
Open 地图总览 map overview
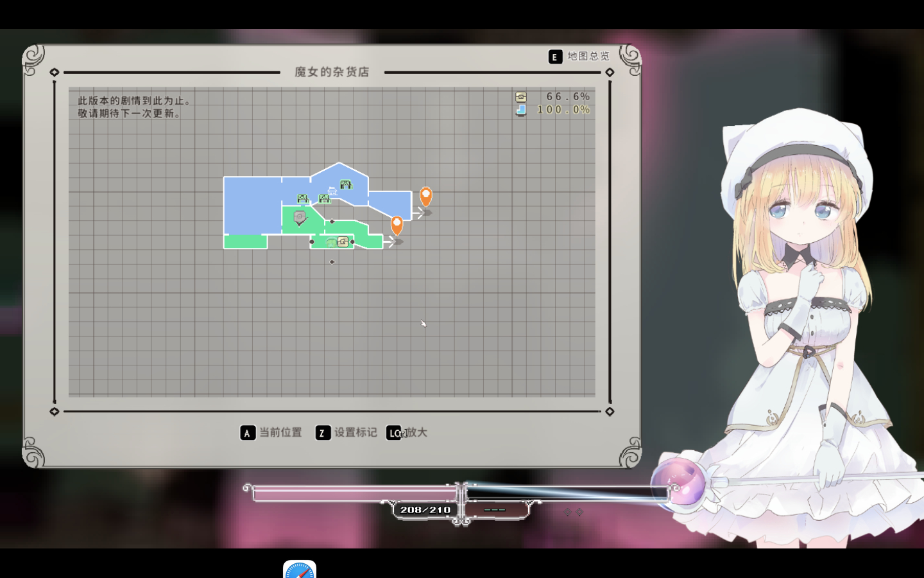click(x=588, y=57)
